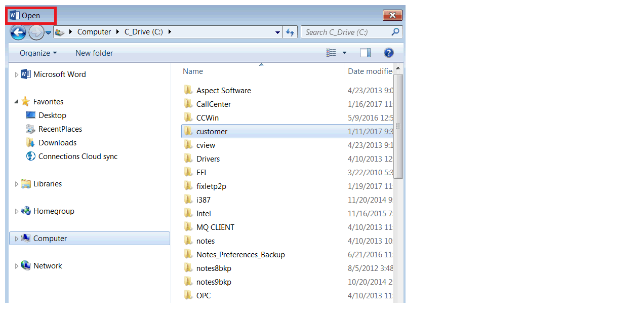The image size is (644, 313).
Task: Expand the Libraries tree node
Action: click(x=16, y=184)
